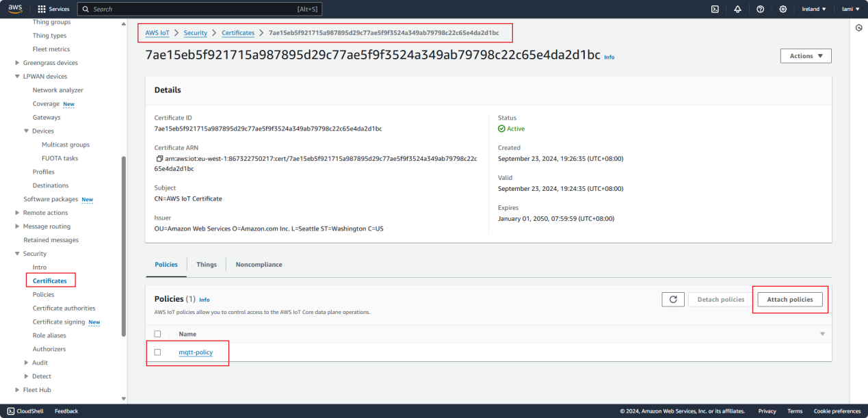This screenshot has height=418, width=868.
Task: Expand Greengrass devices in sidebar
Action: [17, 63]
